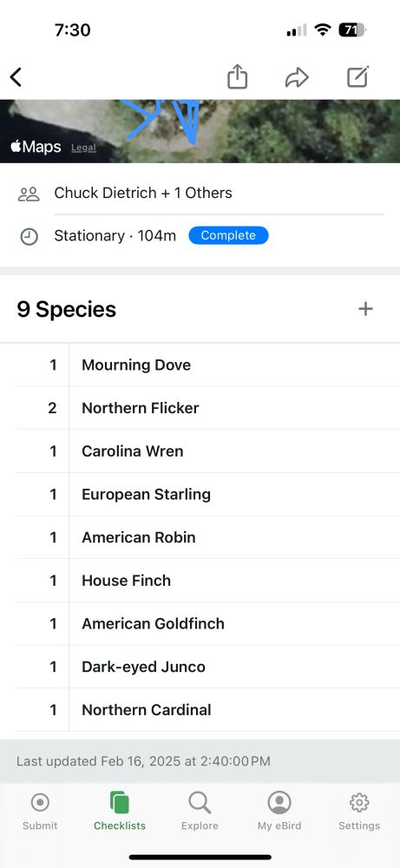
Task: Select the Dark-eyed Junco entry
Action: click(x=208, y=667)
